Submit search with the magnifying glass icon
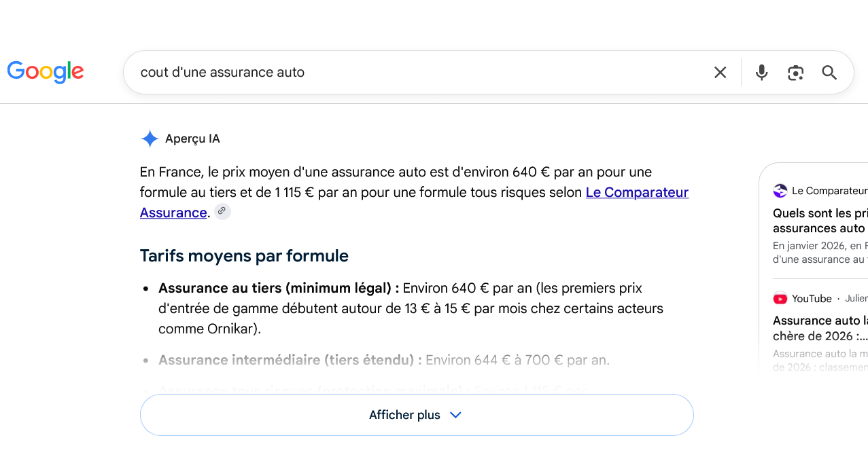868x474 pixels. click(x=829, y=73)
